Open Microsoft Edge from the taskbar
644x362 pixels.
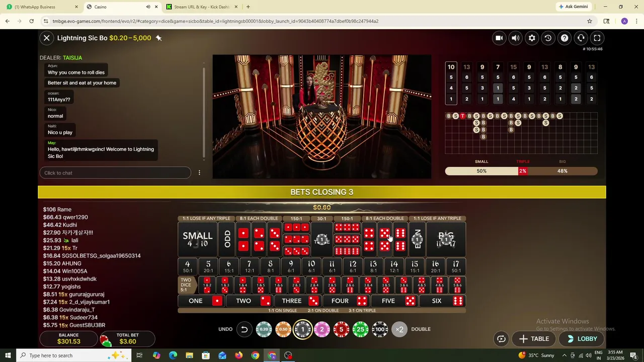[x=173, y=355]
